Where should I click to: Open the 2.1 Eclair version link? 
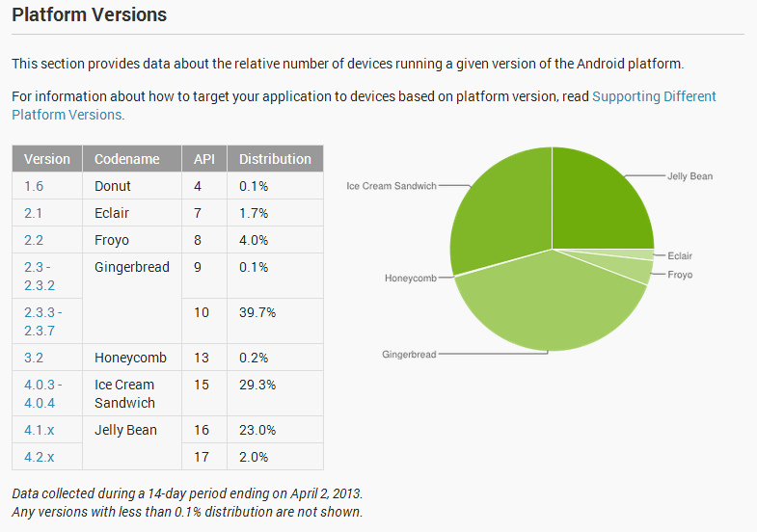(x=34, y=213)
